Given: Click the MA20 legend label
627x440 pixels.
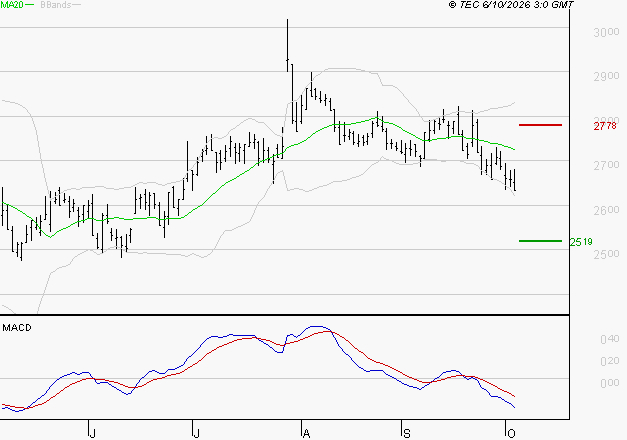Looking at the screenshot, I should click(12, 5).
